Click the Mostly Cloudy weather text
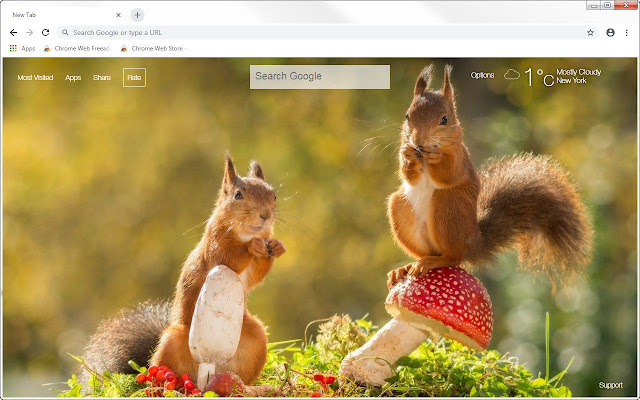640x400 pixels. (x=579, y=72)
